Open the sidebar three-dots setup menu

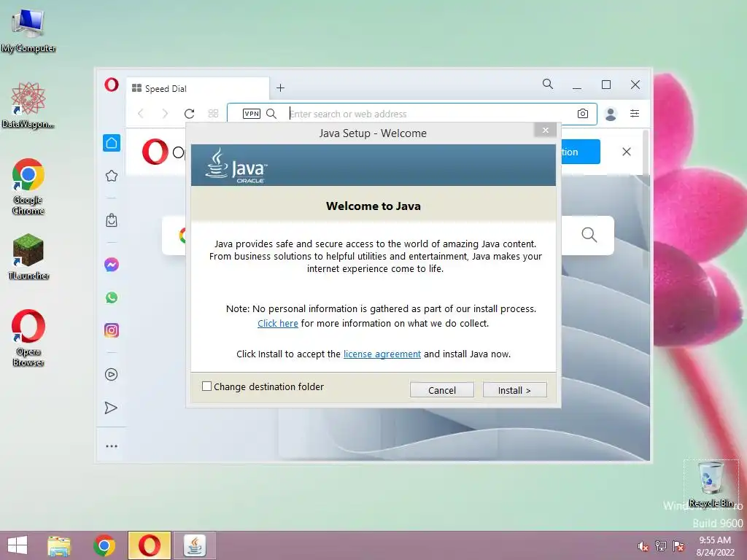(x=112, y=446)
